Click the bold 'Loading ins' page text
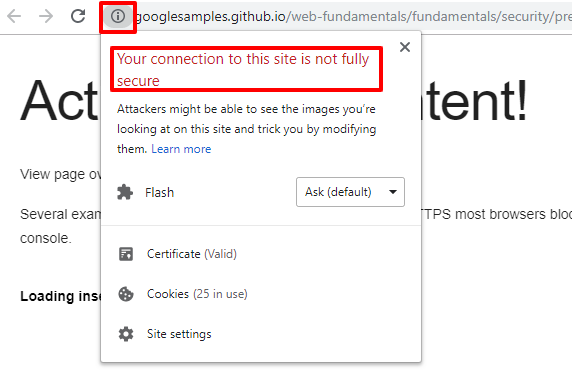 point(60,296)
